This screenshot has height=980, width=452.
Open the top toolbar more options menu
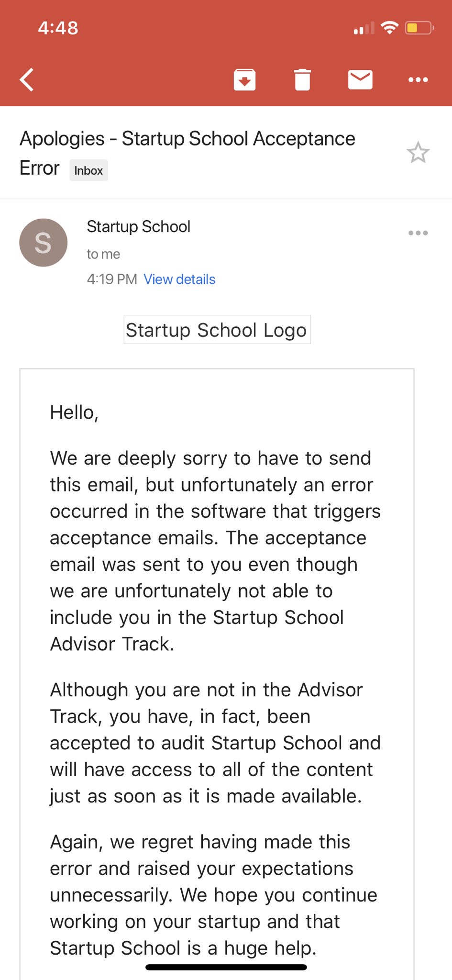418,79
